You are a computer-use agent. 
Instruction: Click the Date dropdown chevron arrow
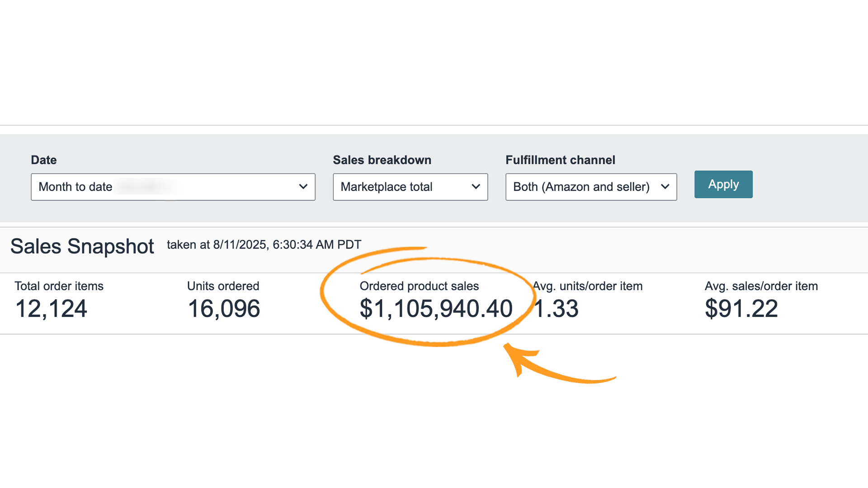304,187
